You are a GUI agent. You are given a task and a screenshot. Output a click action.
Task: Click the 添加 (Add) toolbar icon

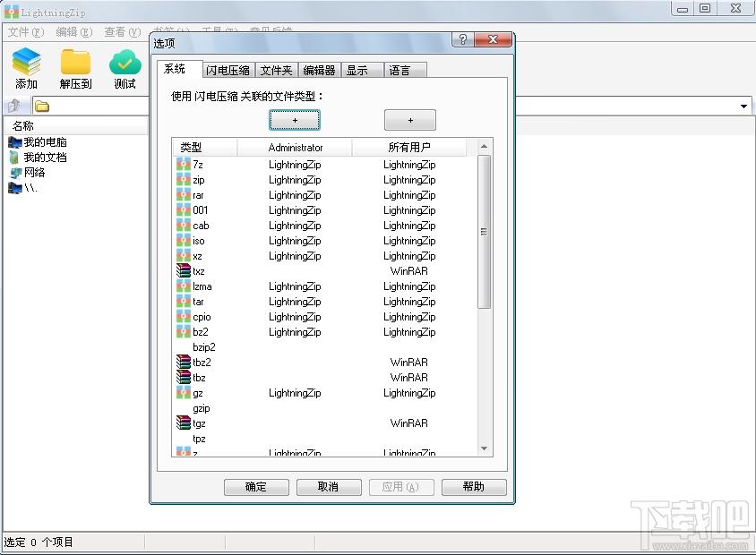27,61
